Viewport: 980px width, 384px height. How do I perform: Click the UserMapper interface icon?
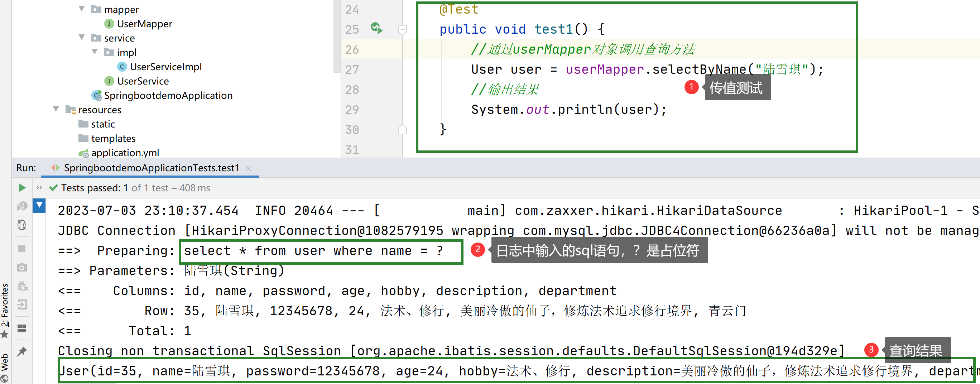109,24
